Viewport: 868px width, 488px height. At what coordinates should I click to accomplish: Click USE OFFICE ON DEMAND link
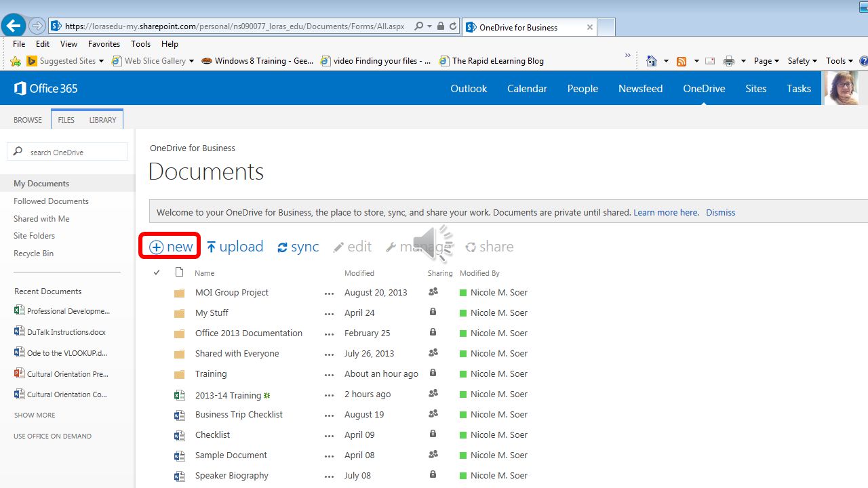tap(52, 436)
